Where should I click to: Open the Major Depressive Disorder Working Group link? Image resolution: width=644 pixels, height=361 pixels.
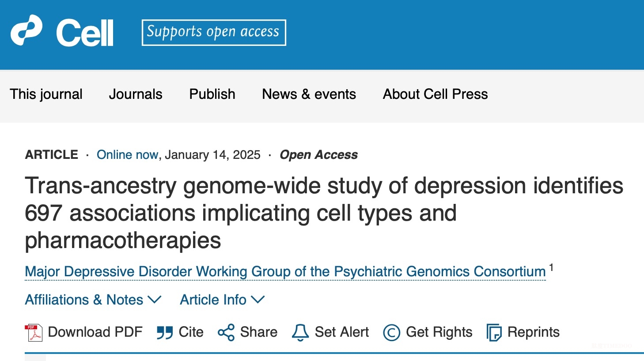pyautogui.click(x=285, y=271)
